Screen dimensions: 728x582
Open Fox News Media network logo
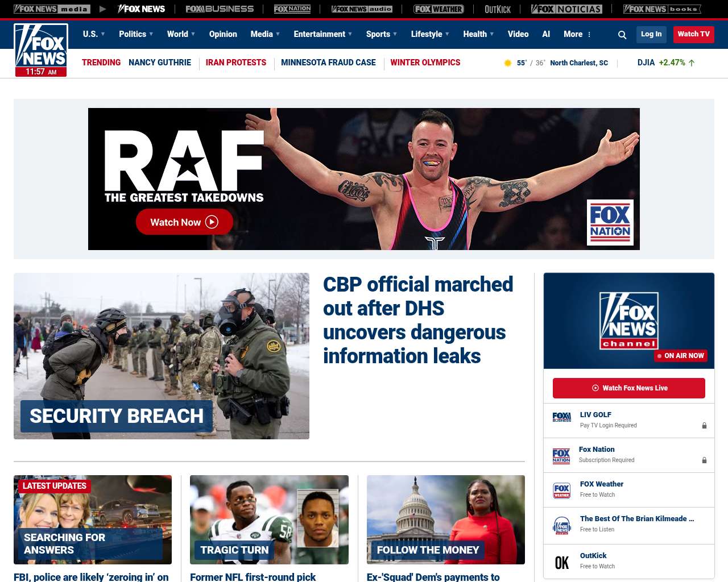52,9
